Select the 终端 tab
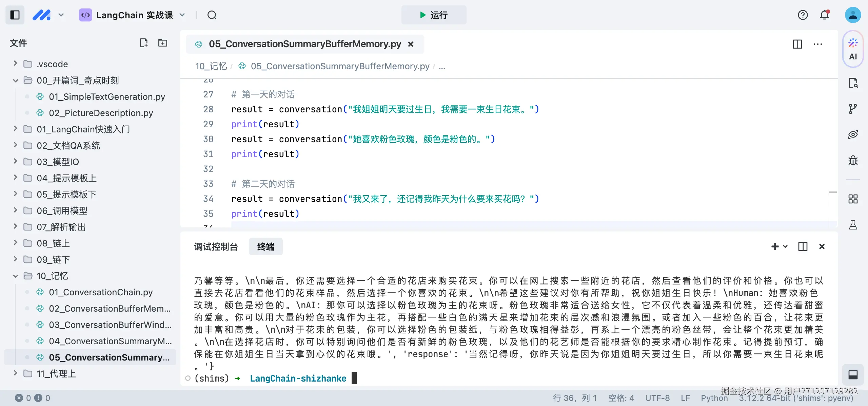 click(265, 246)
